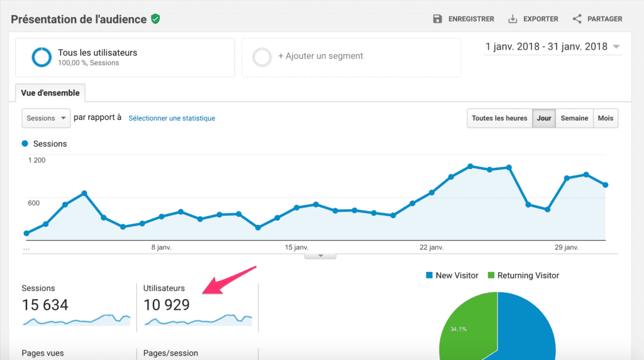Click the Utilisateurs 10 929 sparkline

(198, 320)
